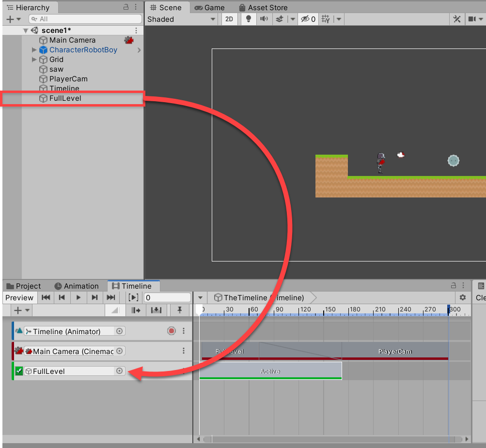Click the Cinemachine track icon on the Main Camera track
Image resolution: width=486 pixels, height=448 pixels.
[18, 351]
